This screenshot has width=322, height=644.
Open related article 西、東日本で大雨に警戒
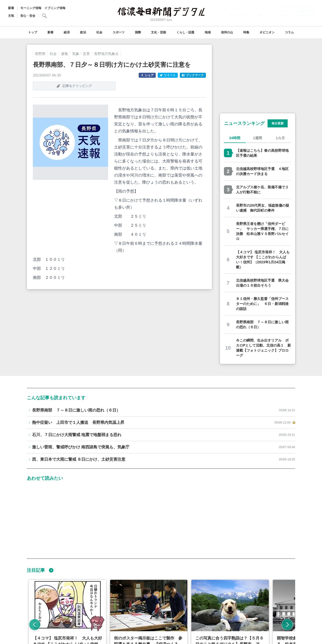(161, 459)
